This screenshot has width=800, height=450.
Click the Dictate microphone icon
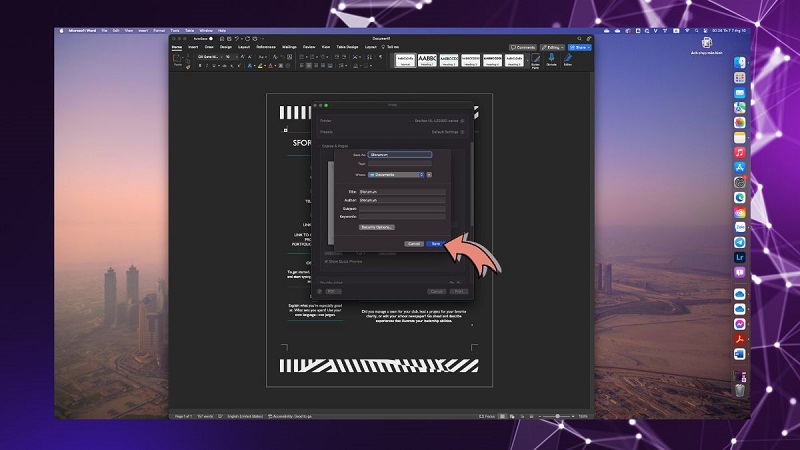coord(551,60)
